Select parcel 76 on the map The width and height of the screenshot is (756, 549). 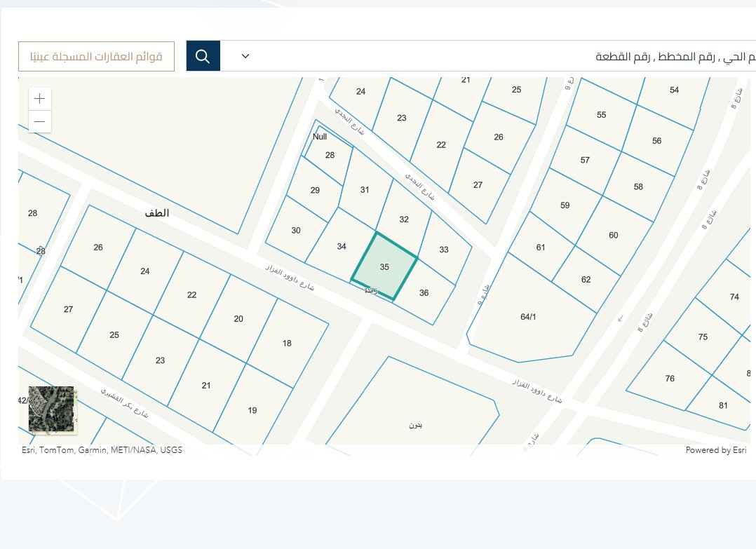point(670,379)
